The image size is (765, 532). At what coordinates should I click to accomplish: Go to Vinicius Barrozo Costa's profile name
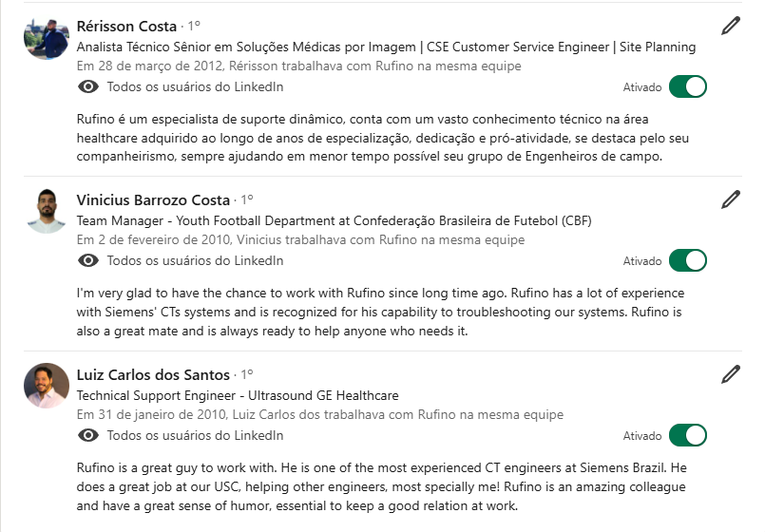[153, 199]
